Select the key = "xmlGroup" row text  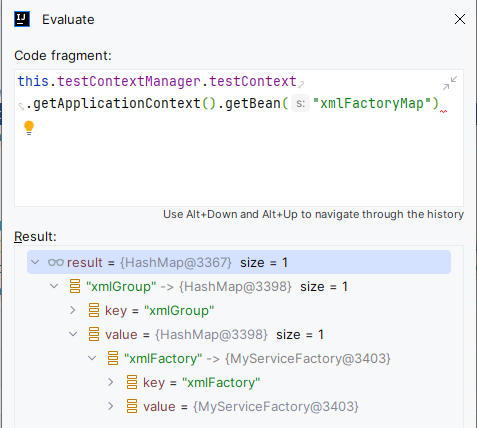pyautogui.click(x=159, y=311)
